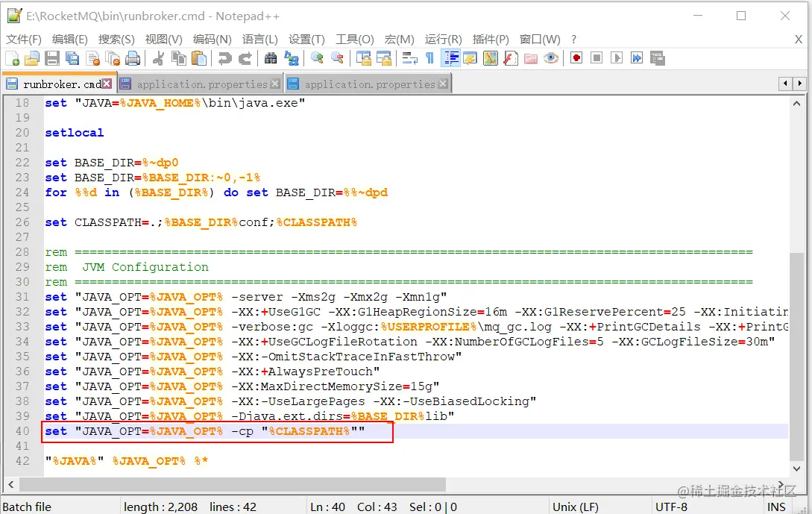Show the Document Map panel
Image resolution: width=812 pixels, height=514 pixels.
(491, 58)
